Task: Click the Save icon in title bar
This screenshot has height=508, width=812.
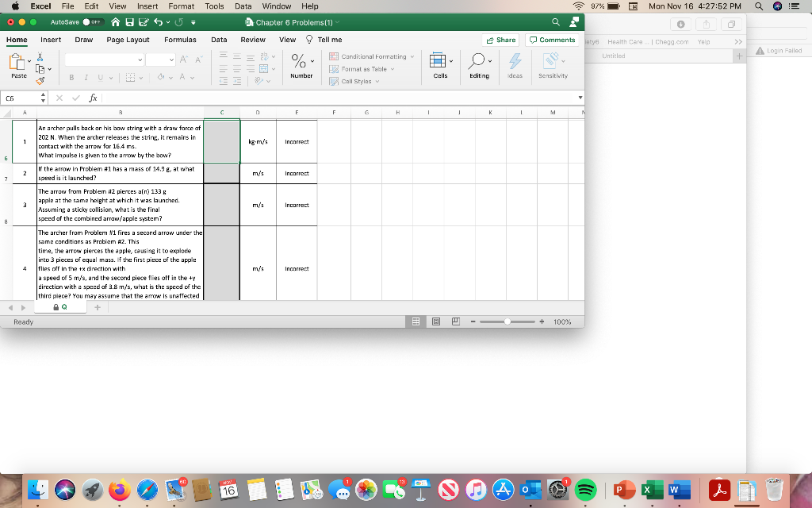Action: coord(129,22)
